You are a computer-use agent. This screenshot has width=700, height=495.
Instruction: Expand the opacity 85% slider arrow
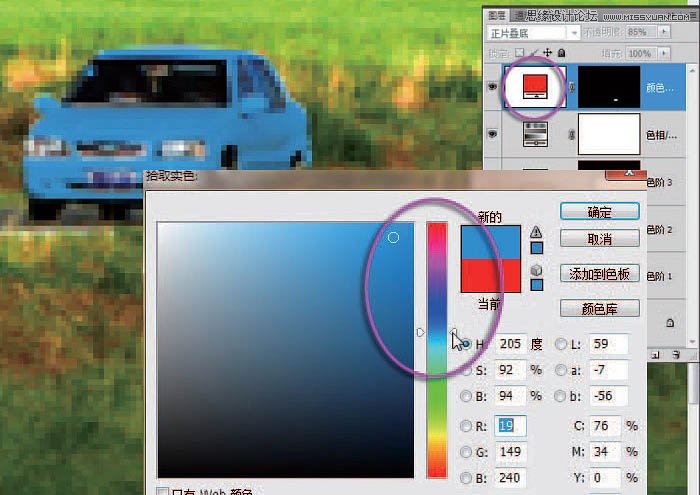(x=662, y=33)
